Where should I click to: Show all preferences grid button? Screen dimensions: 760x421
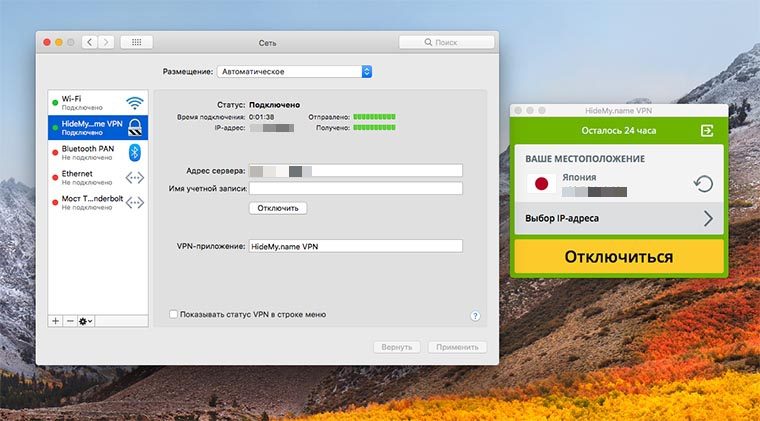(136, 42)
